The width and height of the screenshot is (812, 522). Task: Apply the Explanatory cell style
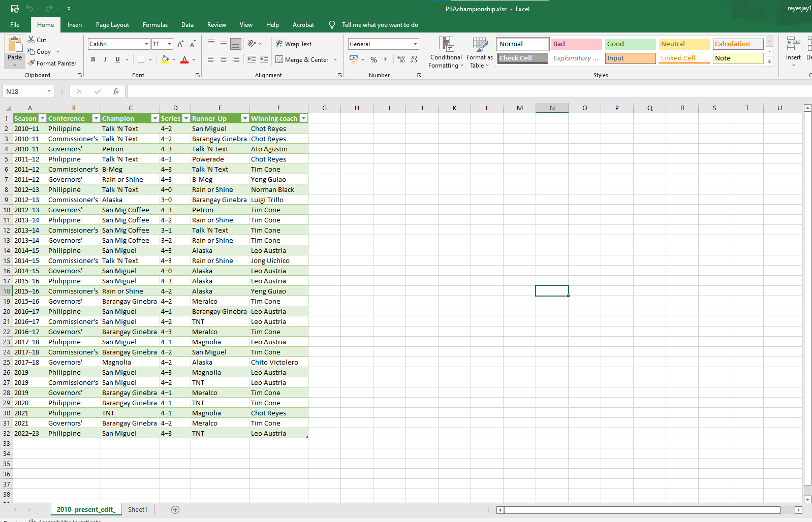click(x=576, y=58)
